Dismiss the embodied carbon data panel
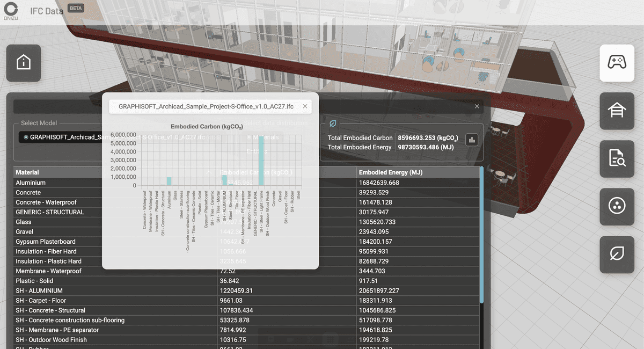 point(477,106)
